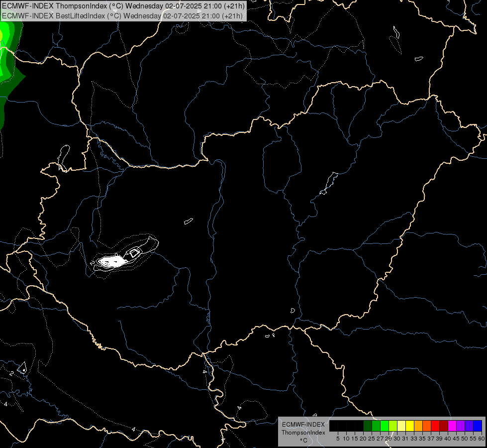Viewport: 487px width, 448px height.
Task: Click the legend unit '°C'
Action: pos(303,440)
